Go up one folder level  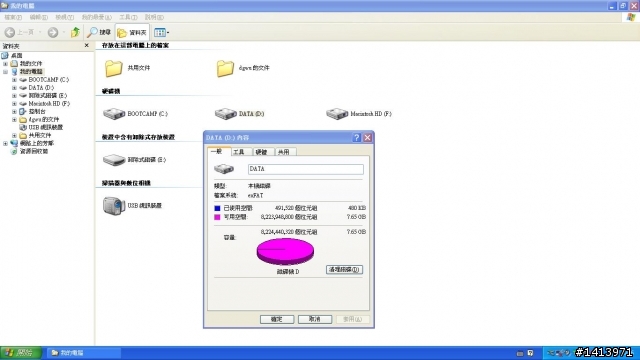tap(75, 32)
